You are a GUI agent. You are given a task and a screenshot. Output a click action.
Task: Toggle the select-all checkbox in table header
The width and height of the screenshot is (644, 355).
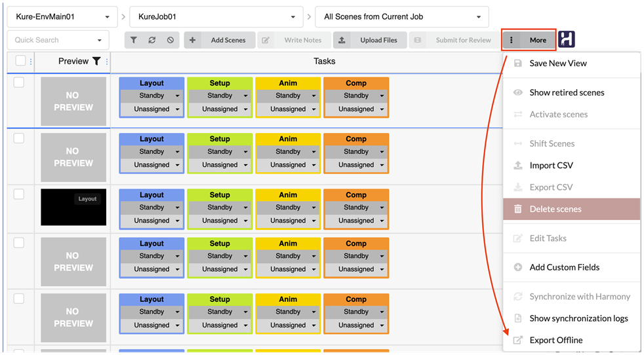coord(20,61)
